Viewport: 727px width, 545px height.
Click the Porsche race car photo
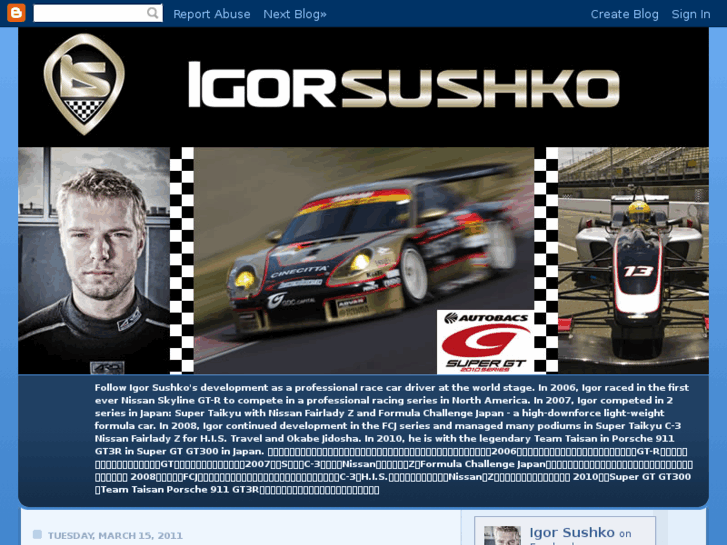(x=364, y=260)
